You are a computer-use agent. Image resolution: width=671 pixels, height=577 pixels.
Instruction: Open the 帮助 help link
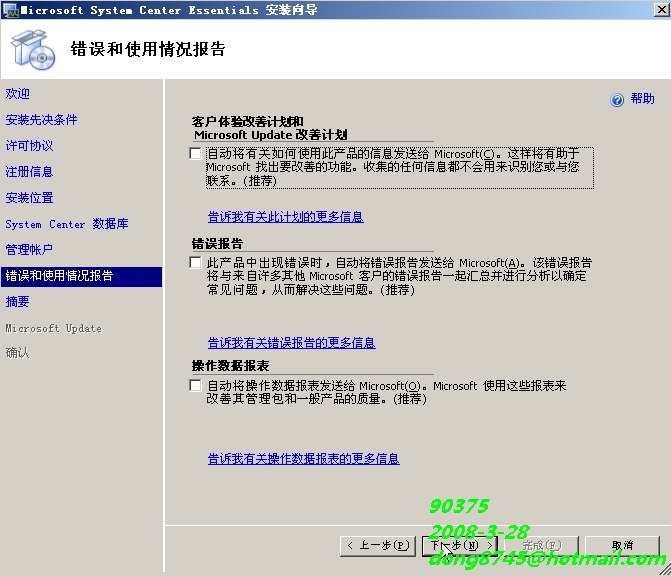click(642, 99)
